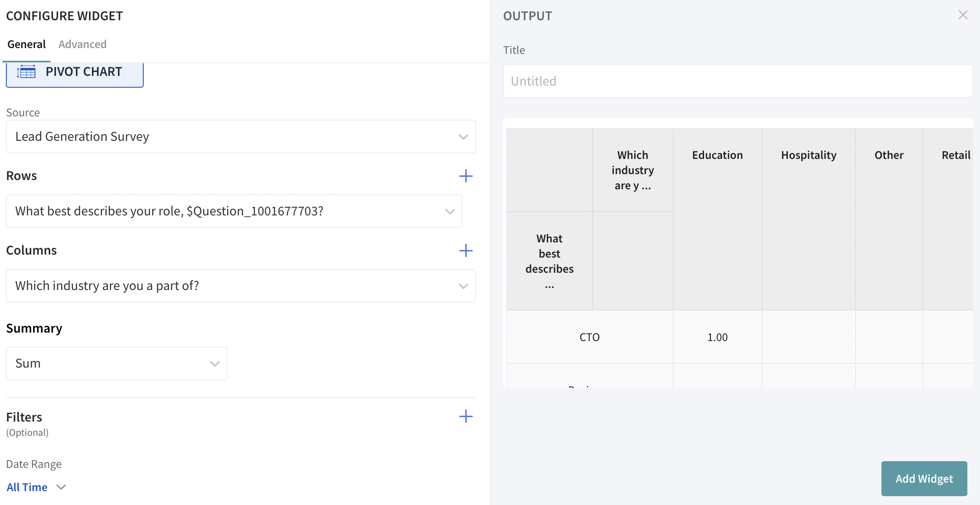The image size is (980, 505).
Task: Click the plus icon next to Columns
Action: 466,250
